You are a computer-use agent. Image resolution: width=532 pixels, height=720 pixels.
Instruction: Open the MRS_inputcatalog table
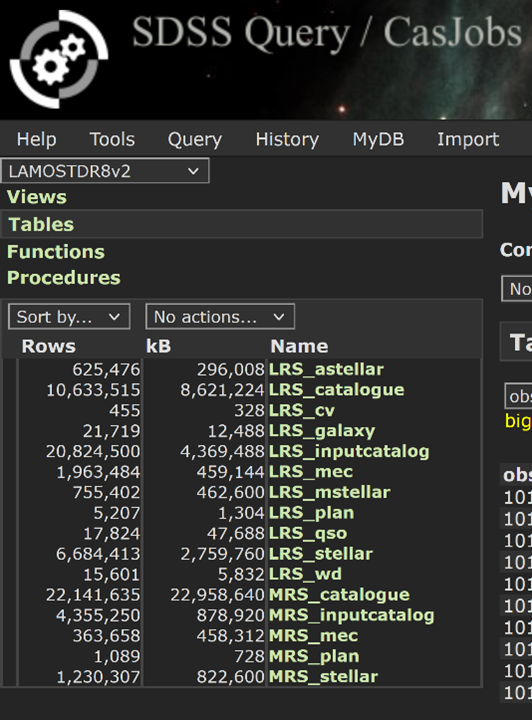click(352, 615)
